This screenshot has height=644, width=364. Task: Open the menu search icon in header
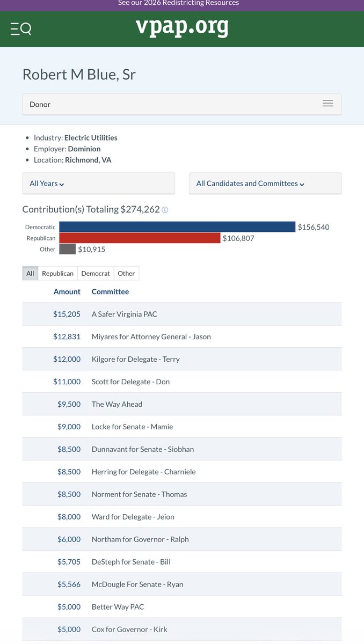21,29
